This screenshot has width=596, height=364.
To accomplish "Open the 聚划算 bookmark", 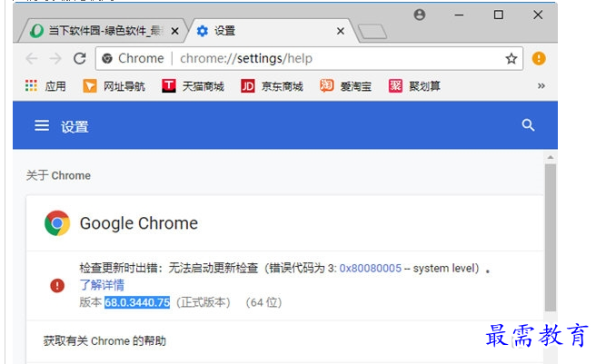I will point(414,86).
